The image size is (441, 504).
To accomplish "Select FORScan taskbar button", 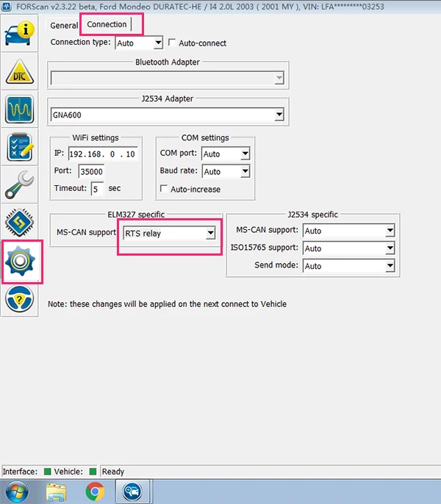I will pos(132,492).
